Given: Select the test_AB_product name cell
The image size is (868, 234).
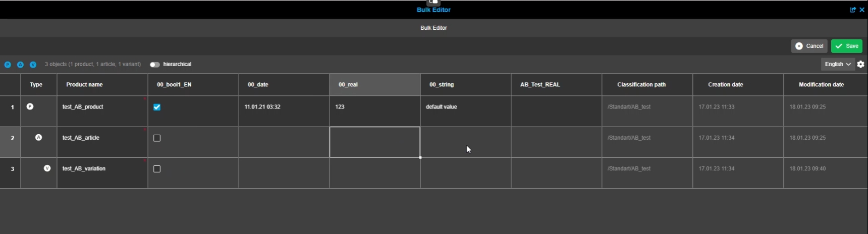Looking at the screenshot, I should [102, 111].
